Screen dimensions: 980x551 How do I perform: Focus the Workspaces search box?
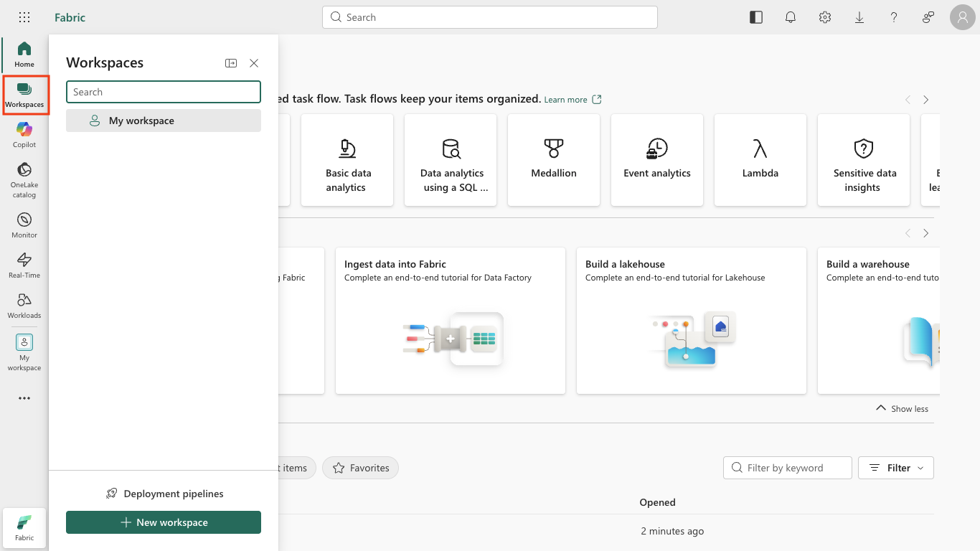click(164, 92)
